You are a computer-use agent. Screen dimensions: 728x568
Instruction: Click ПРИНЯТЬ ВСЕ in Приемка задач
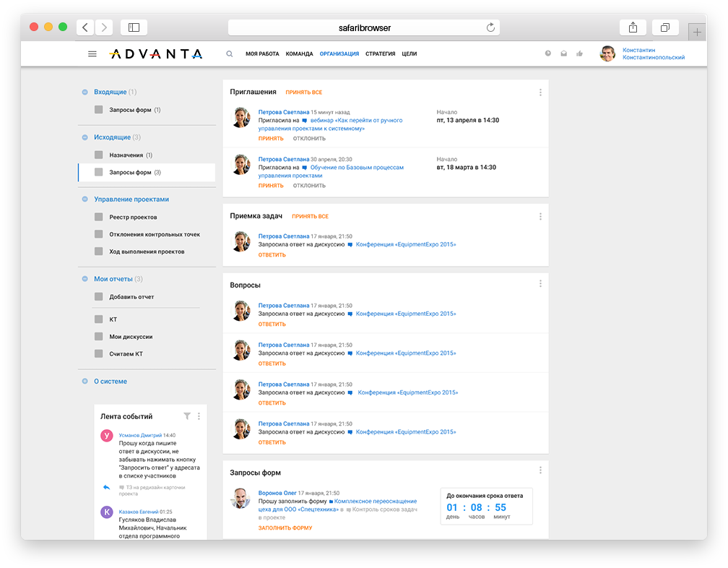click(x=310, y=216)
